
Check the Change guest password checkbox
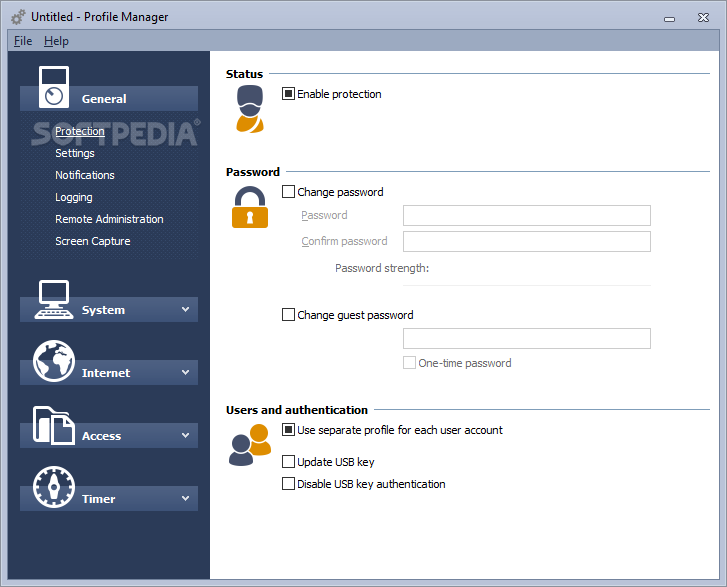pos(288,315)
